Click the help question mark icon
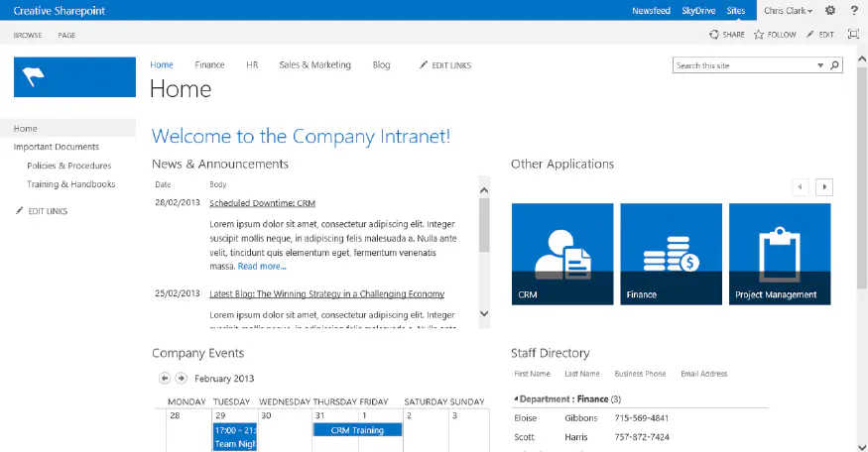The width and height of the screenshot is (868, 452). coord(854,10)
